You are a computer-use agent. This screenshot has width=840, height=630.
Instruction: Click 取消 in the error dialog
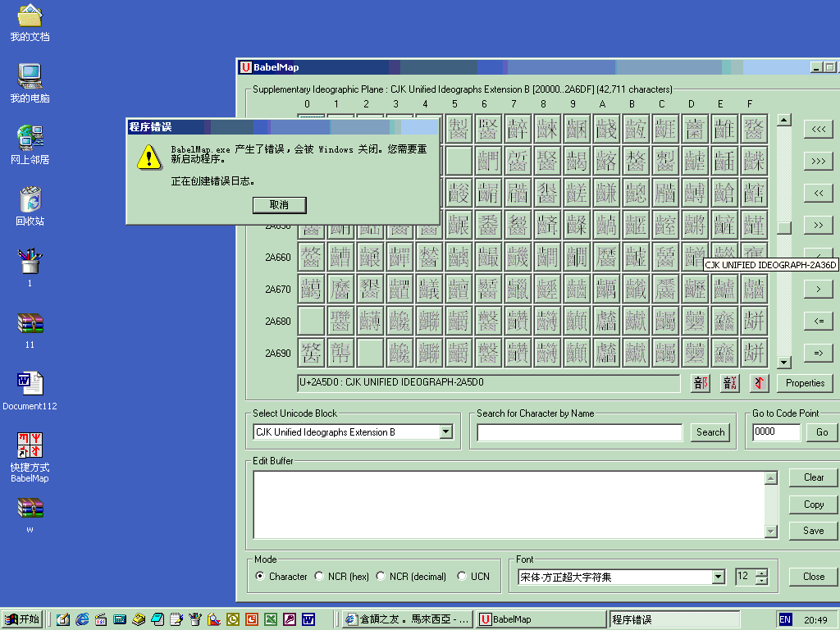pos(279,204)
